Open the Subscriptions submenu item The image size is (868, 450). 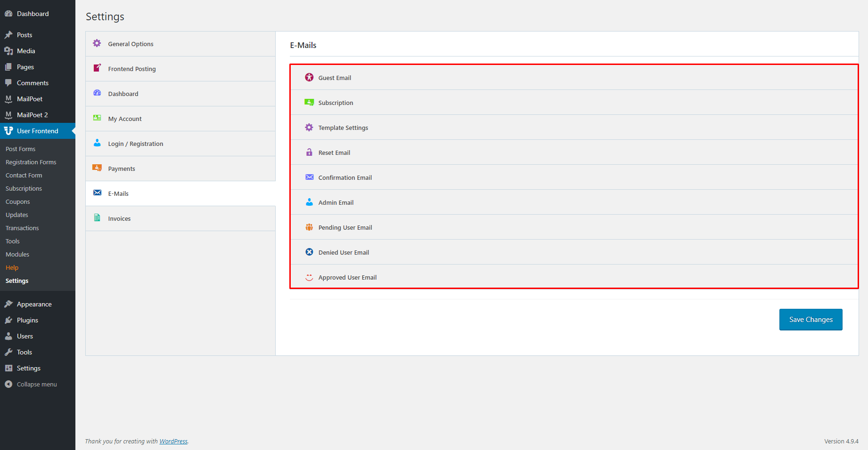[24, 188]
